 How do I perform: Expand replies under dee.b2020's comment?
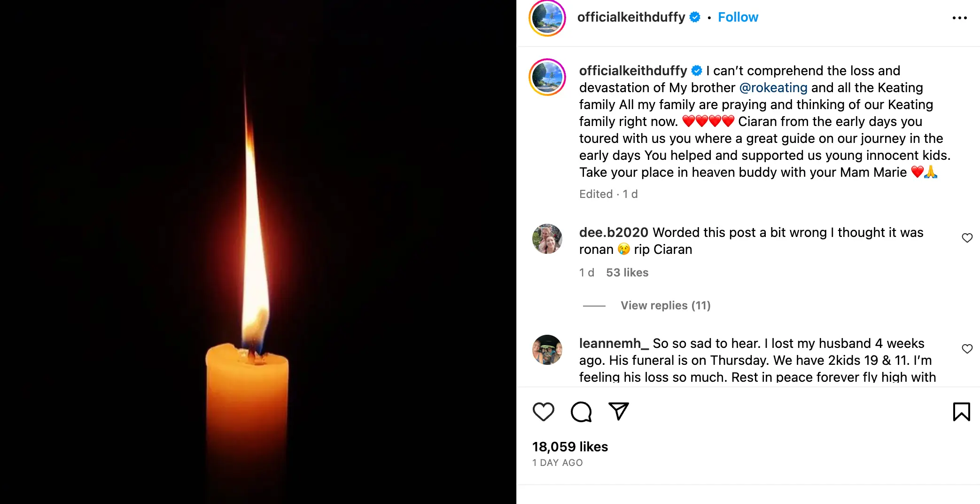(x=664, y=305)
